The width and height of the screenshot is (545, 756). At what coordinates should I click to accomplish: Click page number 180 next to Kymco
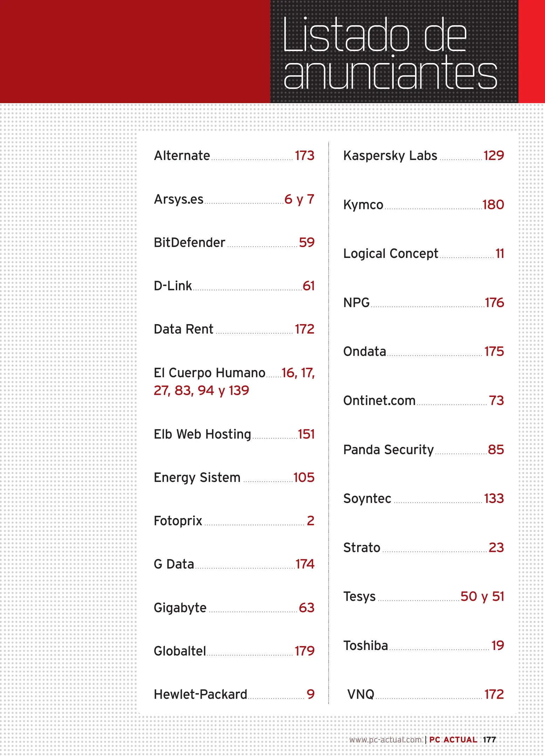pos(493,205)
